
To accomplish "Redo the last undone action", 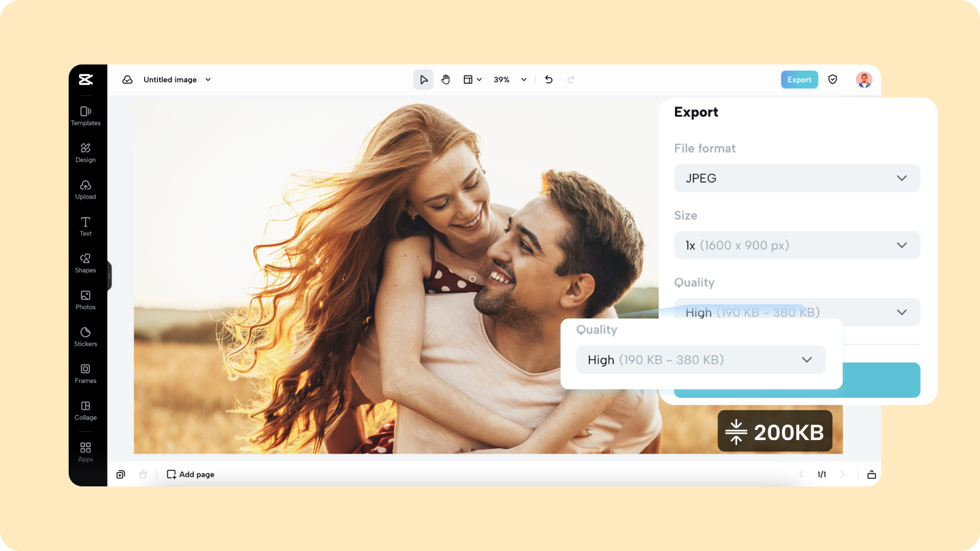I will [571, 80].
